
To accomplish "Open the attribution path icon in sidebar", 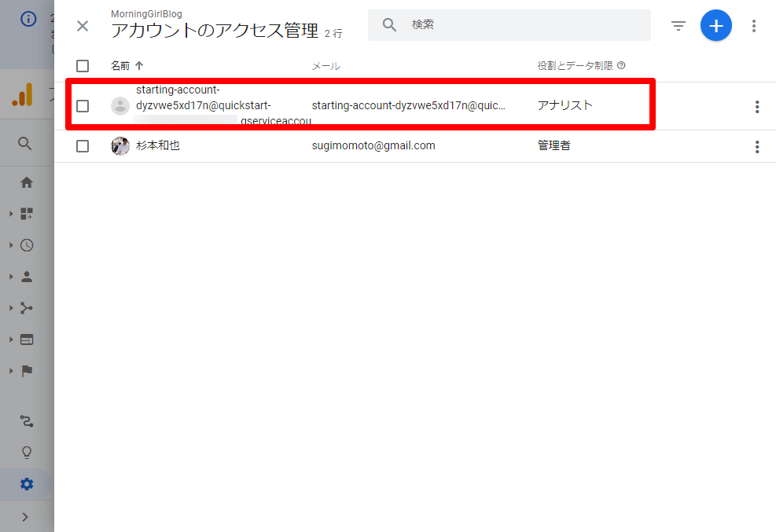I will (27, 421).
